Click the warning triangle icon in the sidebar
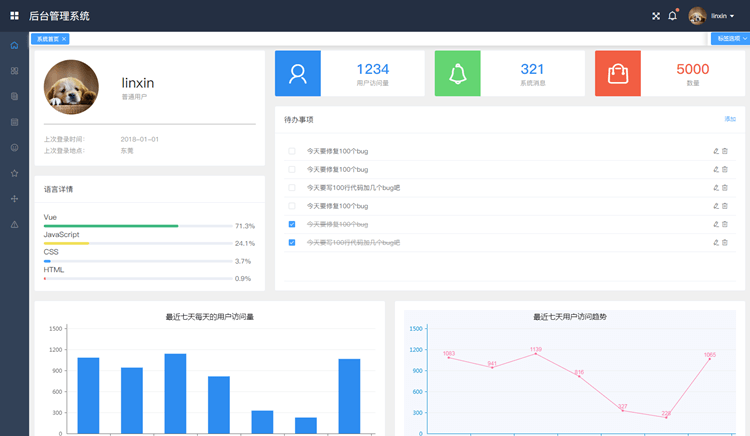This screenshot has height=436, width=750. [x=14, y=225]
